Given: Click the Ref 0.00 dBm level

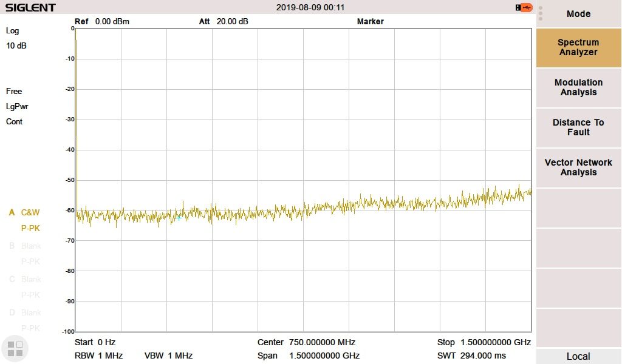Looking at the screenshot, I should 102,22.
